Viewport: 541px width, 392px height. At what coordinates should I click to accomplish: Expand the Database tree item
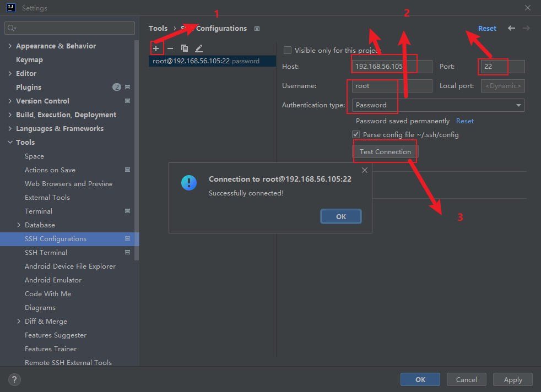18,225
